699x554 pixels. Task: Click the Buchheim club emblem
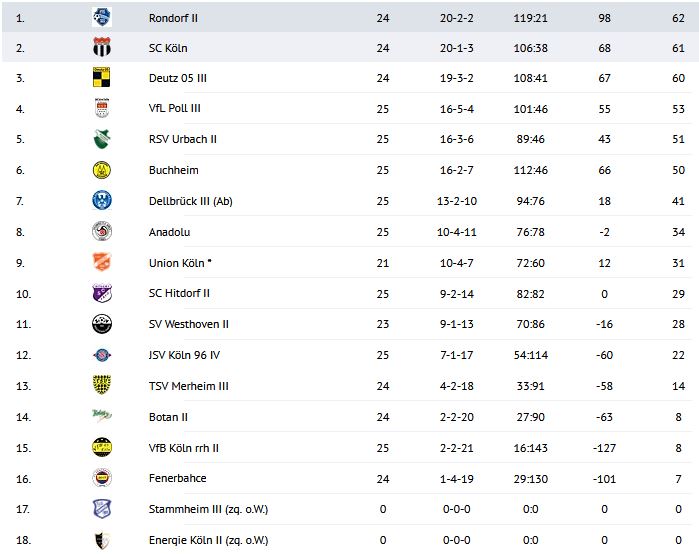pos(102,171)
